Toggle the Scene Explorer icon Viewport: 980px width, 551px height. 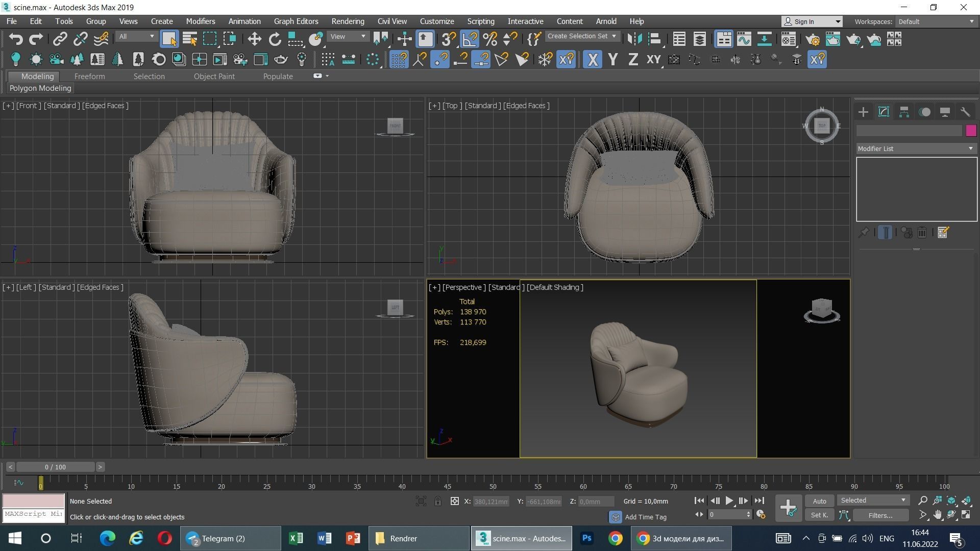click(x=679, y=39)
